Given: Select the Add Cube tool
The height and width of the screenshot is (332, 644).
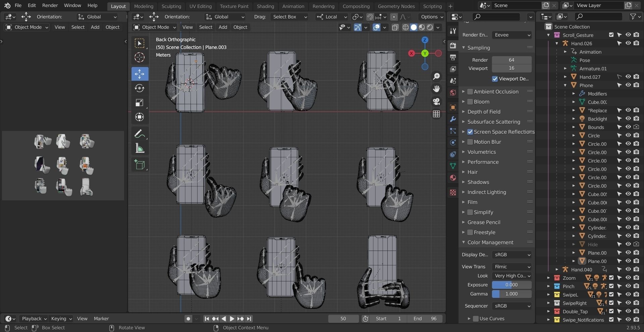Looking at the screenshot, I should [140, 165].
